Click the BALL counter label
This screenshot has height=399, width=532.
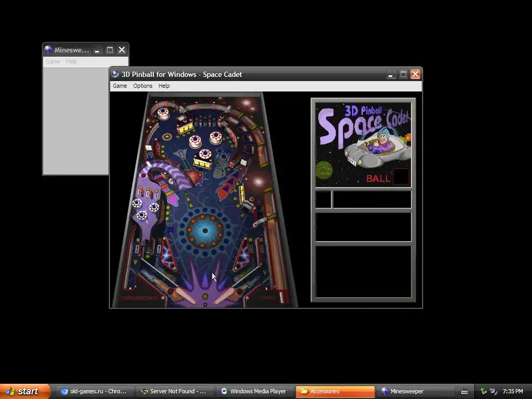point(378,179)
